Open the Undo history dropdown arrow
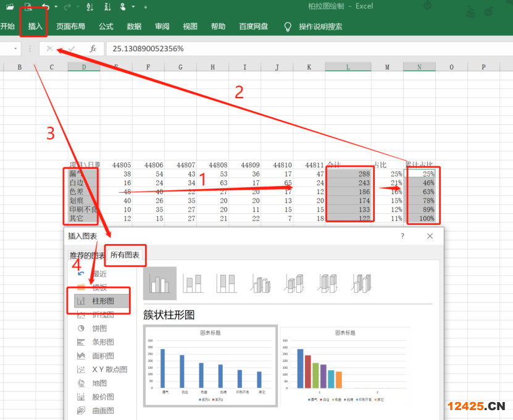The image size is (513, 420). click(56, 7)
